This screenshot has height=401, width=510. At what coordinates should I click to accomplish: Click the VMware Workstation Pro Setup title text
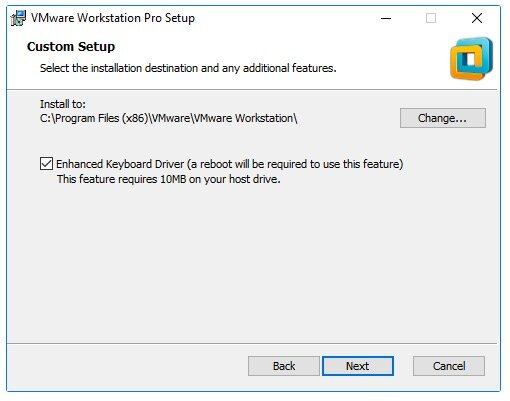[113, 18]
